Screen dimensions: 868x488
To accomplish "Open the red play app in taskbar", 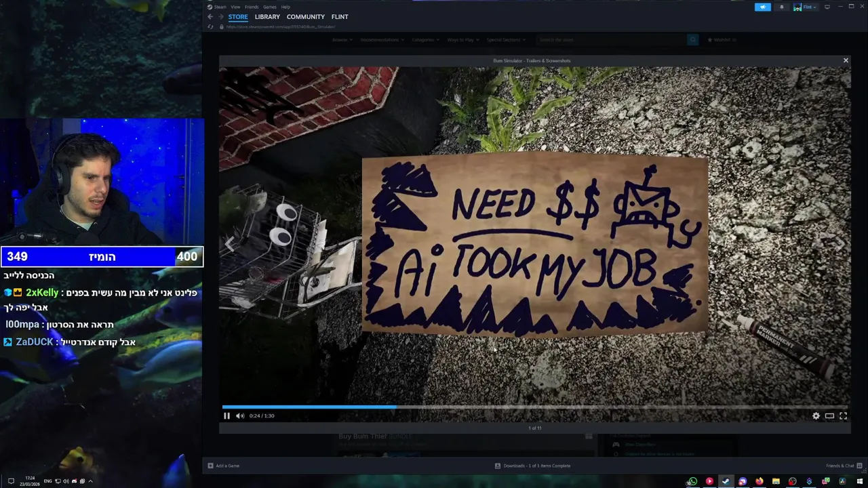I will (709, 481).
